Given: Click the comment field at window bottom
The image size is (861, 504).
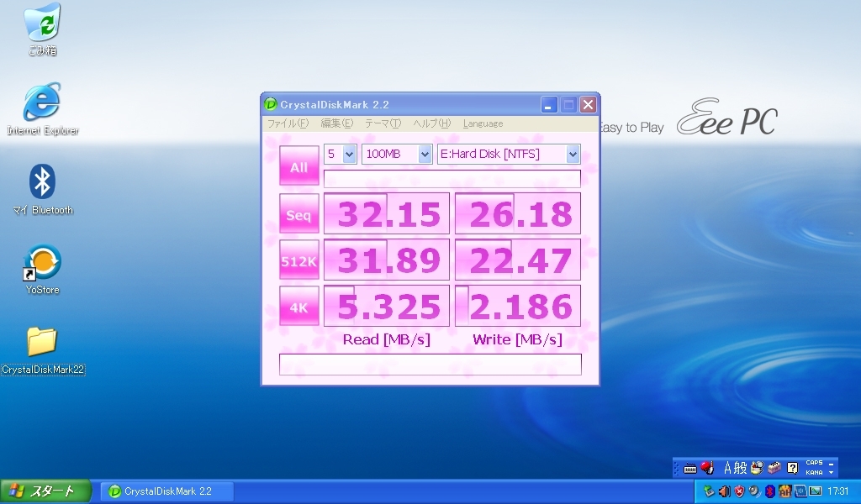Looking at the screenshot, I should [430, 365].
